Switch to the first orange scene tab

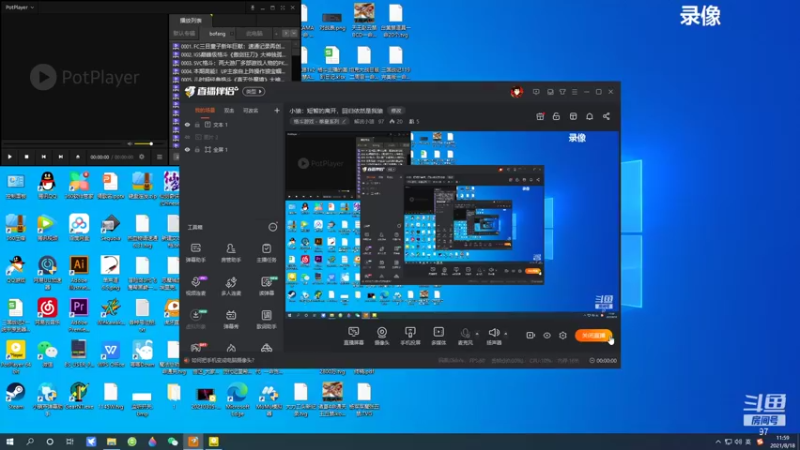205,110
